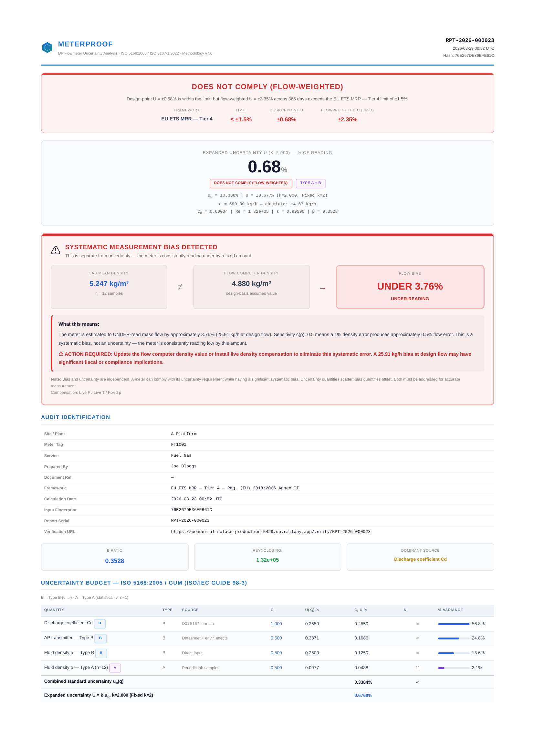Click the Discharge coefficient variance bar 56.8%
Viewport: 535px width, 756px height.
tap(454, 624)
